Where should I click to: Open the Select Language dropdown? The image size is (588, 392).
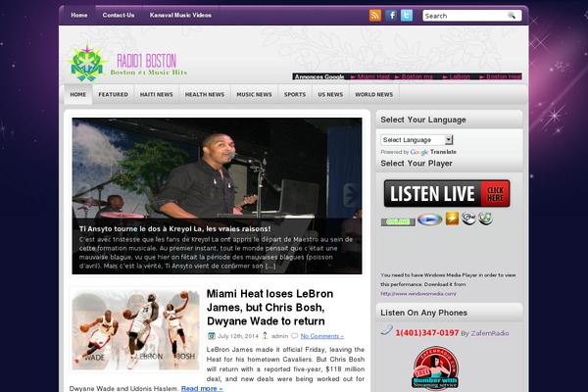pos(416,140)
